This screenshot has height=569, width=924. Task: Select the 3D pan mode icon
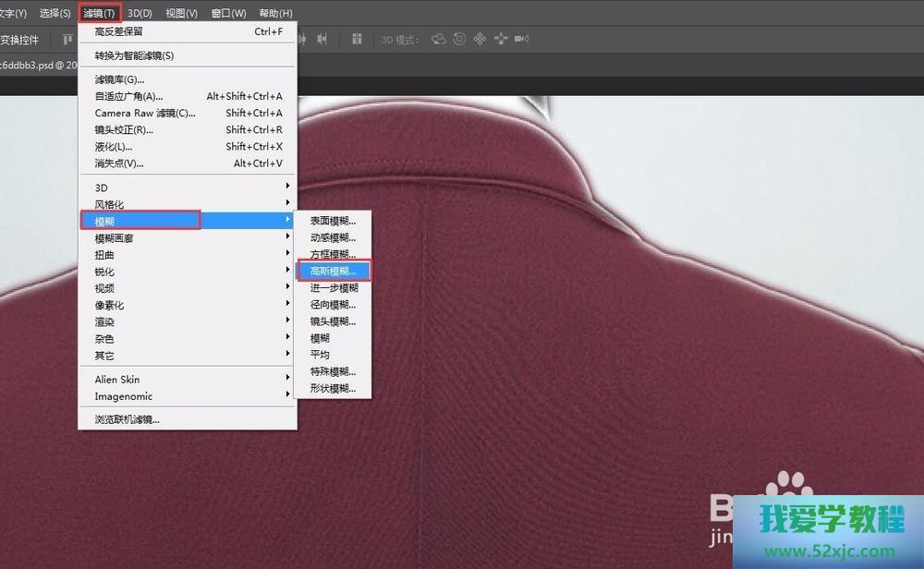coord(480,39)
